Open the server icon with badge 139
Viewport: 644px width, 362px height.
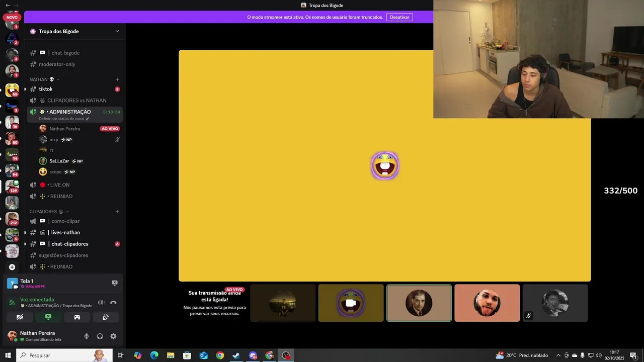coord(12,187)
